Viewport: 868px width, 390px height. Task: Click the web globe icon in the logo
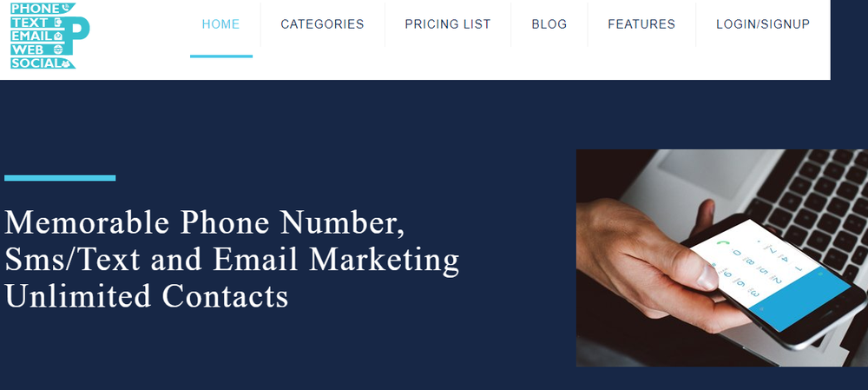56,50
